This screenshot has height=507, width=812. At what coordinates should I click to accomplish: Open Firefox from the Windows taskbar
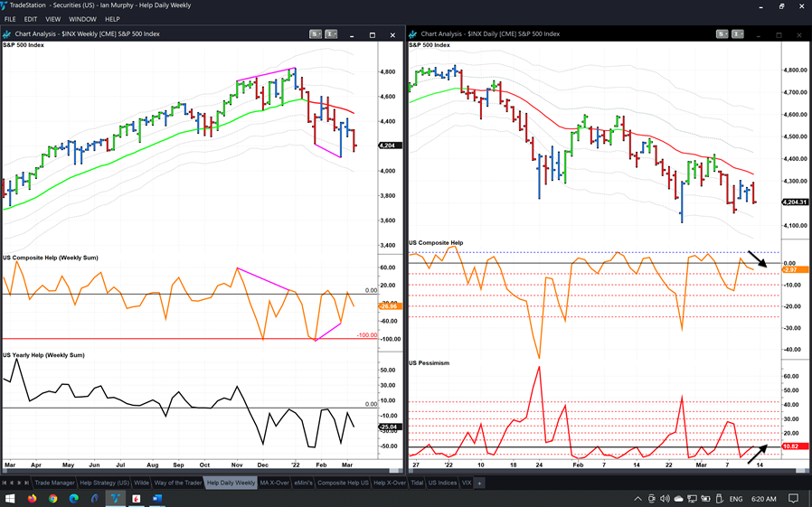32,498
